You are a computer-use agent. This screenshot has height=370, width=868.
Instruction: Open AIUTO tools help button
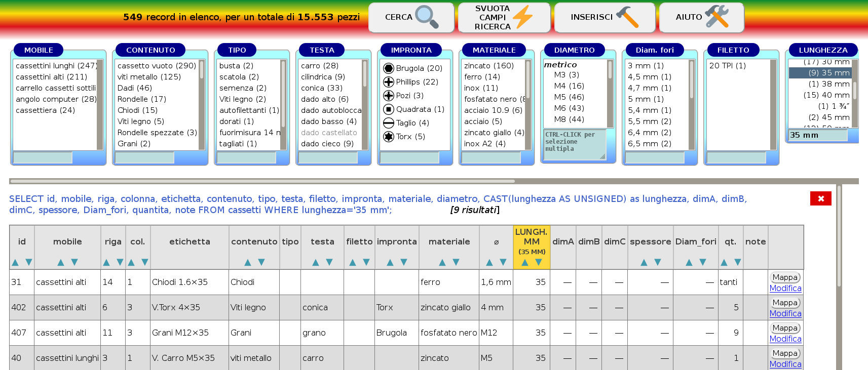point(701,17)
